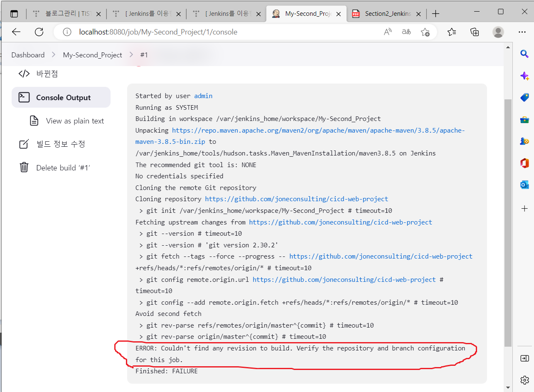Open the tab actions menu icon

pos(14,14)
